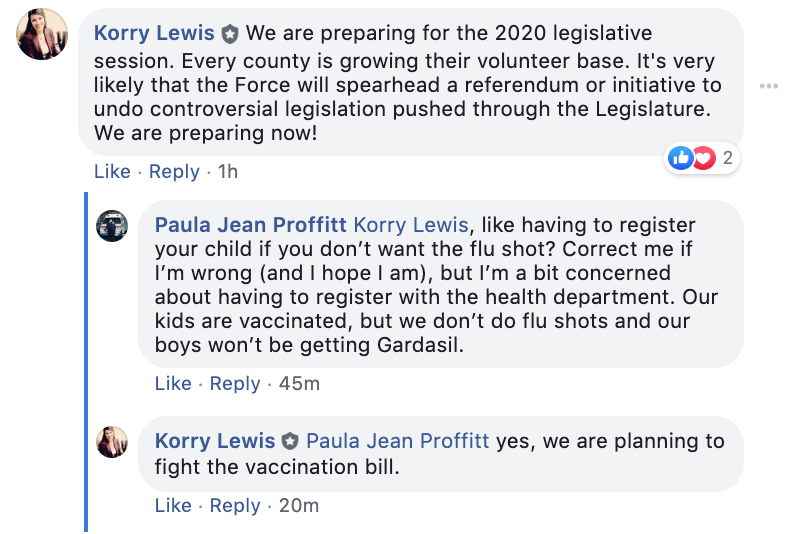Image resolution: width=792 pixels, height=534 pixels.
Task: Reply to the top Korry Lewis comment
Action: 174,172
